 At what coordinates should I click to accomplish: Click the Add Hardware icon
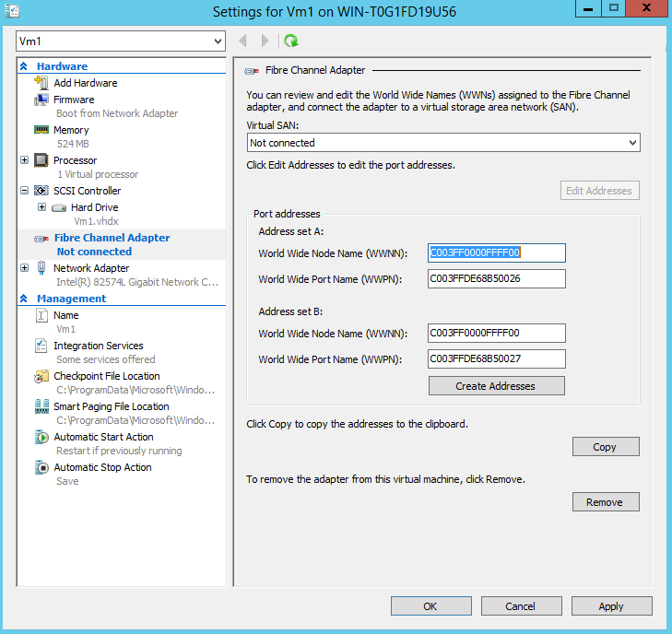tap(41, 83)
